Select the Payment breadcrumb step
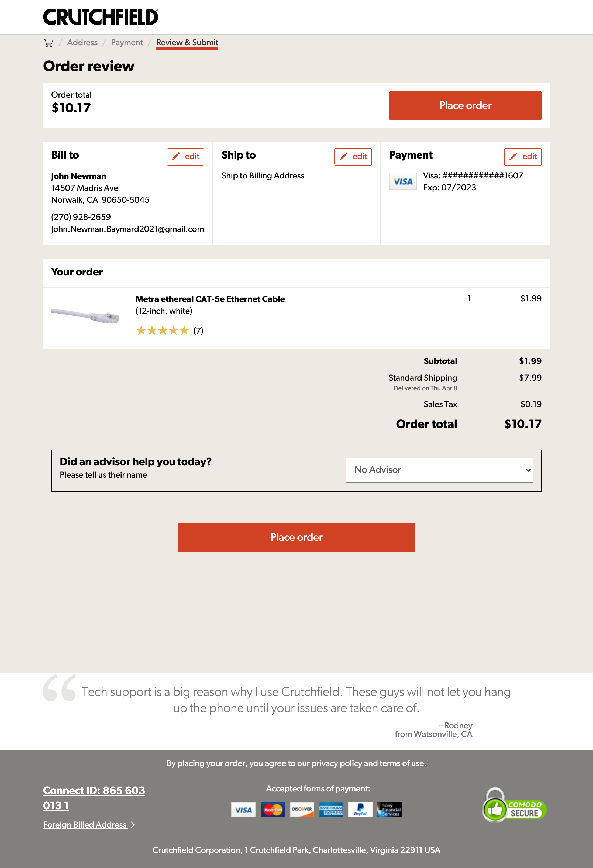Image resolution: width=593 pixels, height=868 pixels. pyautogui.click(x=127, y=42)
